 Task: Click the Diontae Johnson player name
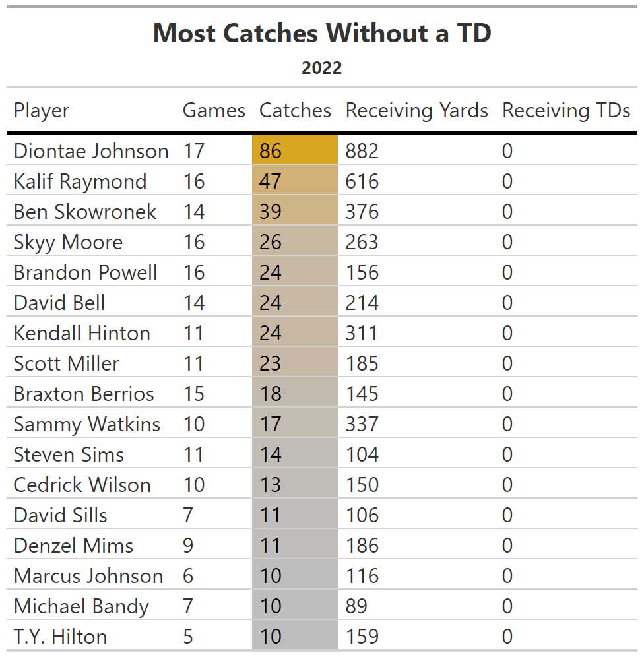click(x=91, y=151)
